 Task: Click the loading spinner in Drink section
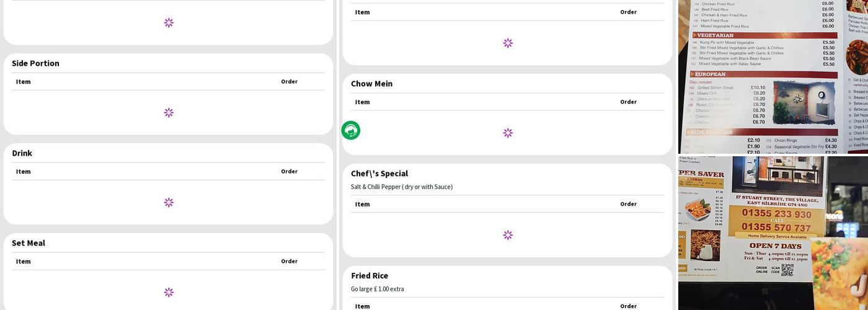[169, 203]
